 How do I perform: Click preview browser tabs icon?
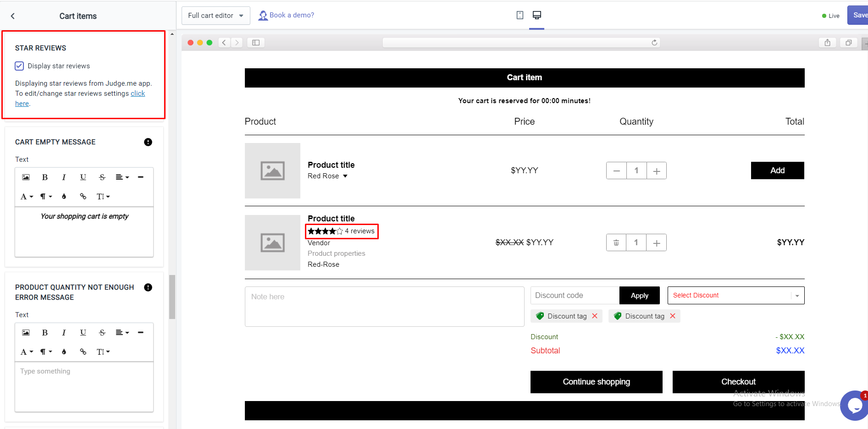(848, 43)
